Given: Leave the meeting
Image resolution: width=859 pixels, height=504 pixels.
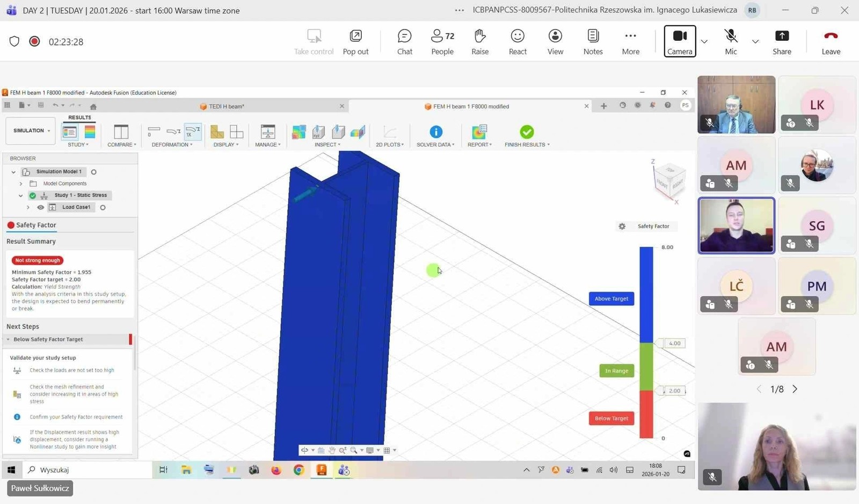Looking at the screenshot, I should coord(831,42).
